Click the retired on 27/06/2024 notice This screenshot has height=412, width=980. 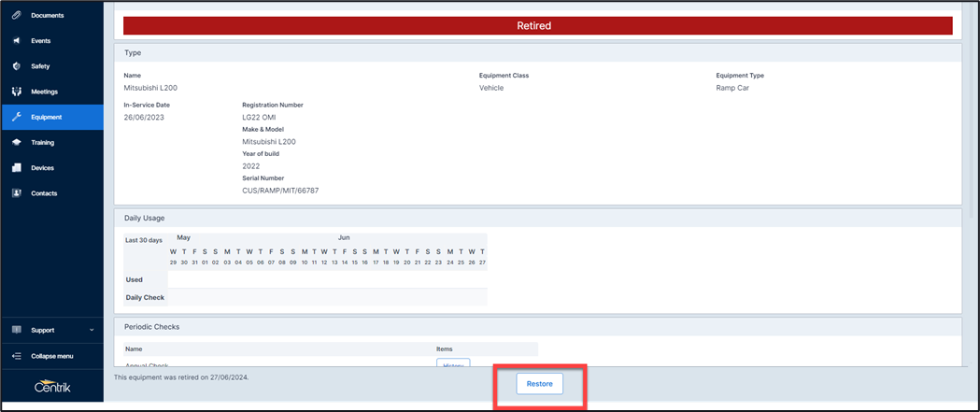[181, 377]
